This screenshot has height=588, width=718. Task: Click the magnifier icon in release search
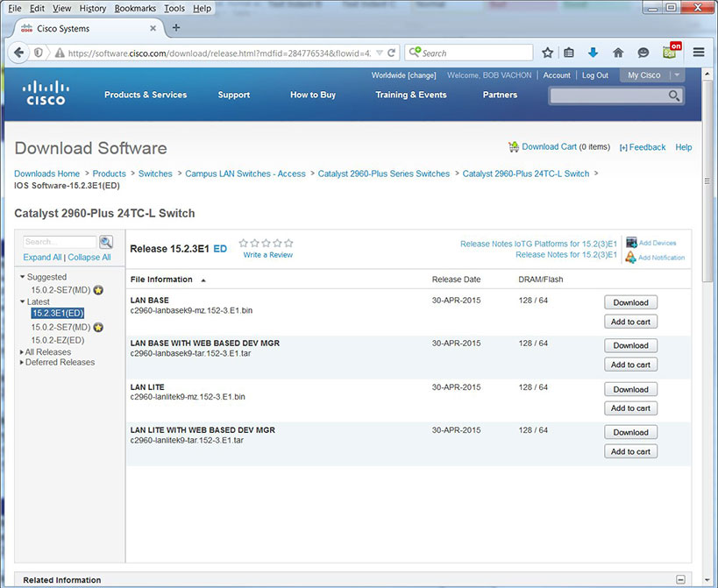click(x=106, y=243)
